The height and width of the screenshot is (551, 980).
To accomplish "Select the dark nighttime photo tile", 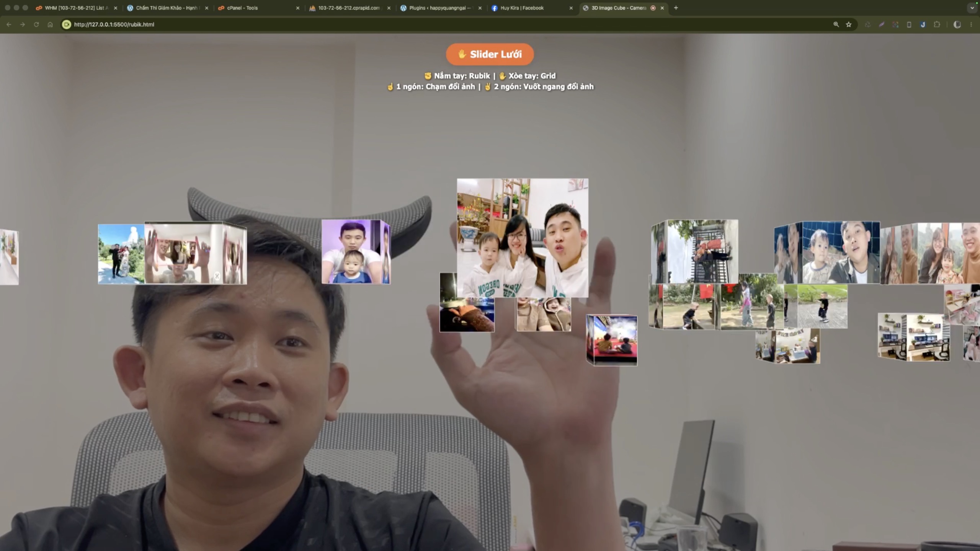I will coord(467,315).
